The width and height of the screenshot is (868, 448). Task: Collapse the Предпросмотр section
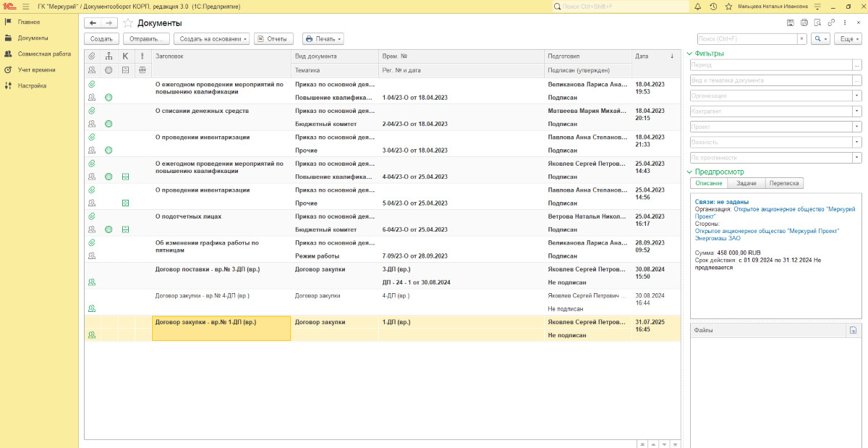[x=689, y=172]
